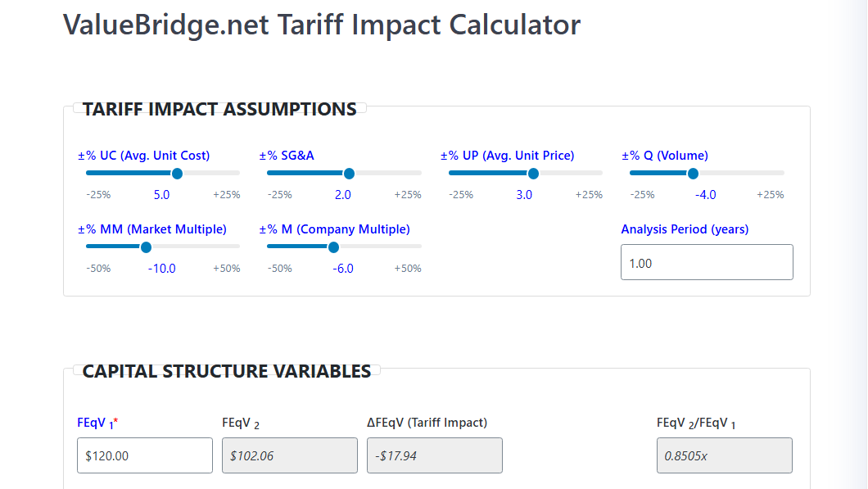This screenshot has width=868, height=489.
Task: Click the FEqV 2 result field
Action: tap(289, 455)
